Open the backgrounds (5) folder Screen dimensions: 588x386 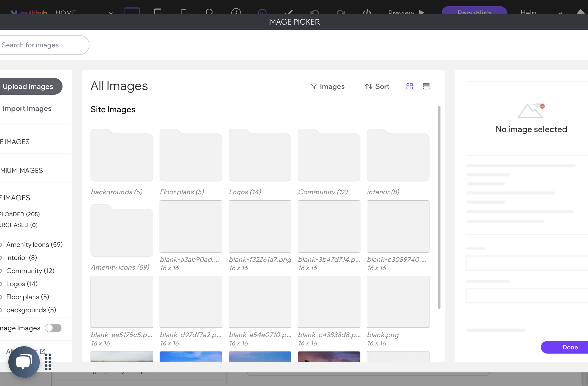click(x=122, y=155)
